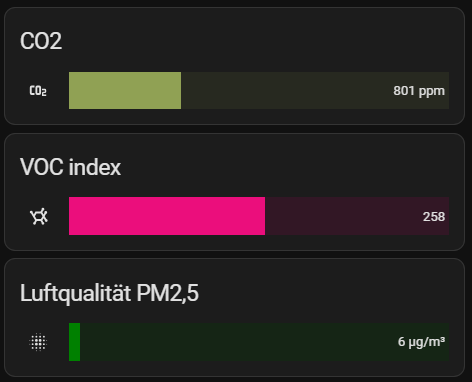Select the CO2 card background
The image size is (472, 382).
(234, 66)
